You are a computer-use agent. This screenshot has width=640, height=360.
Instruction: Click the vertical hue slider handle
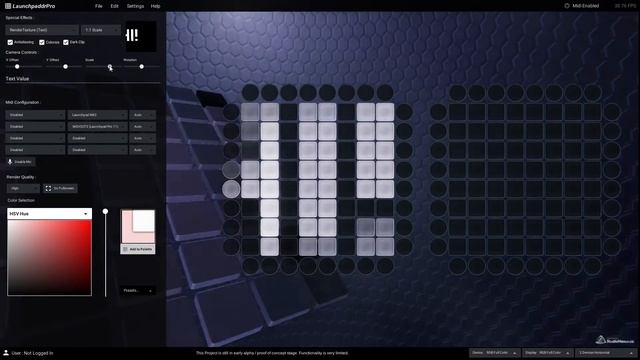coord(105,211)
